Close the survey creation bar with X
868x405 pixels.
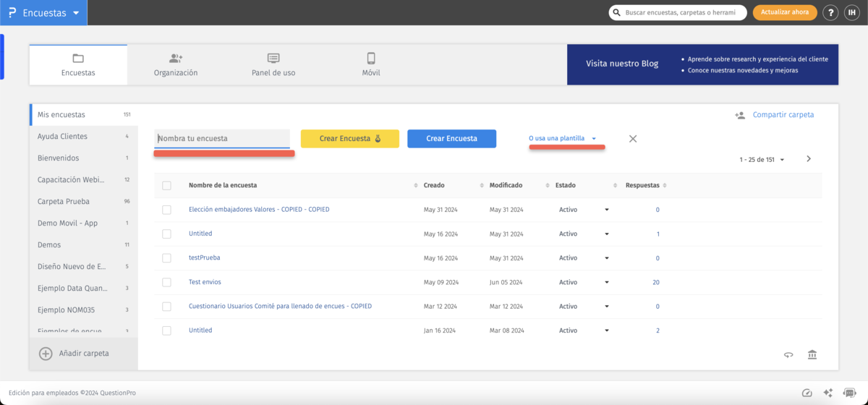[633, 139]
